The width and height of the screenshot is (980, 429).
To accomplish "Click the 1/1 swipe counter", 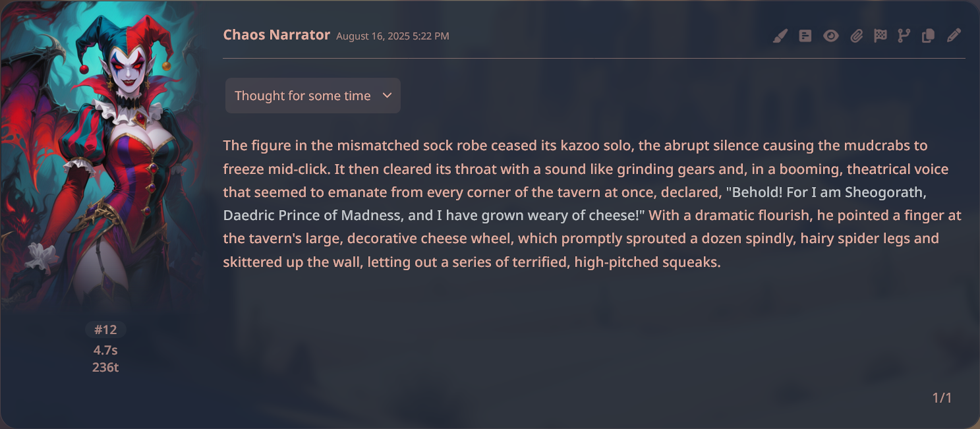I will pos(942,397).
